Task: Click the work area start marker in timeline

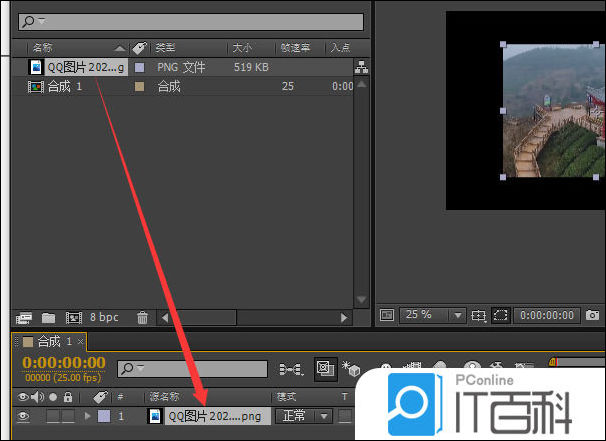Action: click(552, 362)
